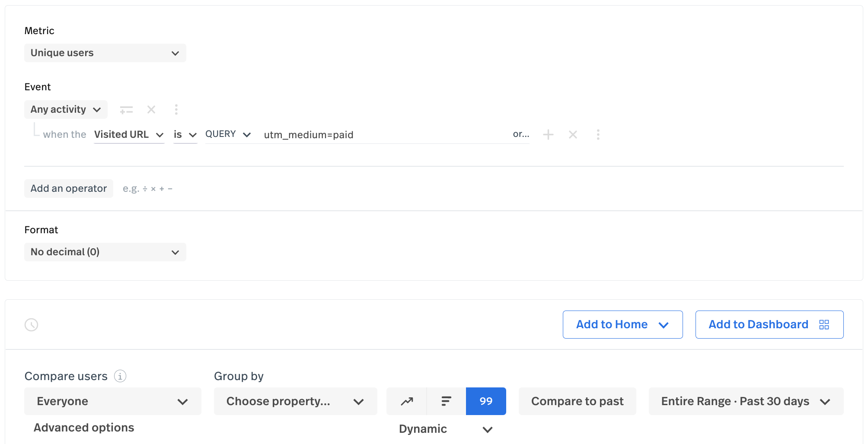This screenshot has height=444, width=868.
Task: Click the Add an operator button
Action: click(69, 189)
